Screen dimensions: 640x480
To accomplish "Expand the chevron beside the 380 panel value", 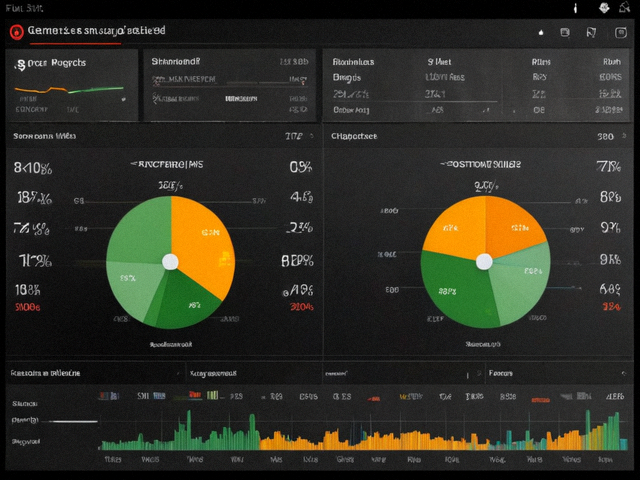I will pos(624,136).
